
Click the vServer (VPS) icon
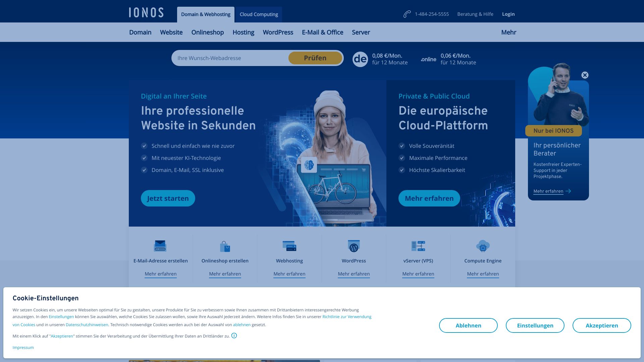(418, 246)
